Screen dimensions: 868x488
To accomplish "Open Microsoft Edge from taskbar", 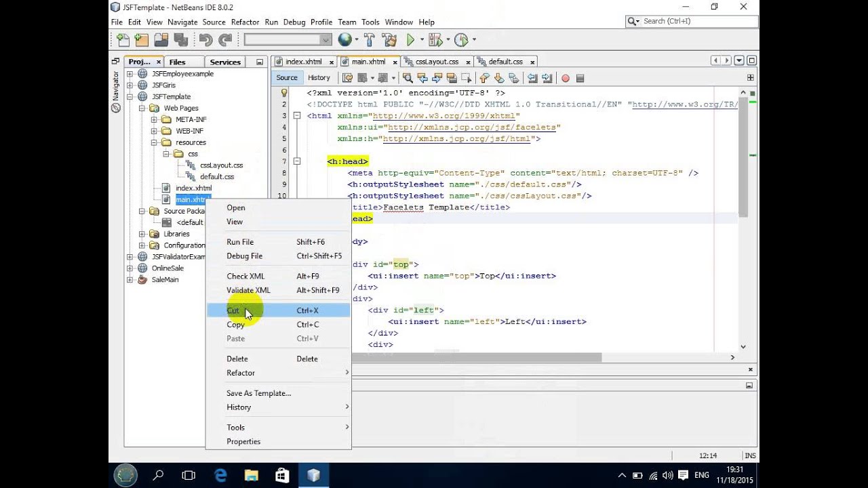I will coord(220,476).
